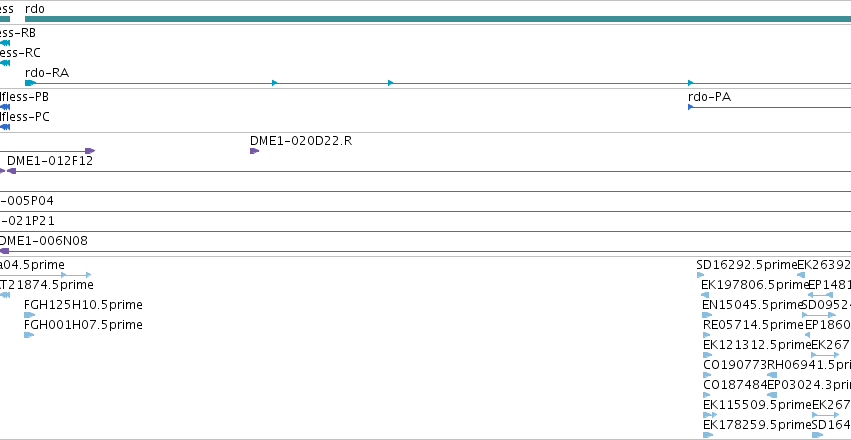Click the rdo-RA transcript label
Viewport: 851px width, 440px height.
tap(47, 73)
